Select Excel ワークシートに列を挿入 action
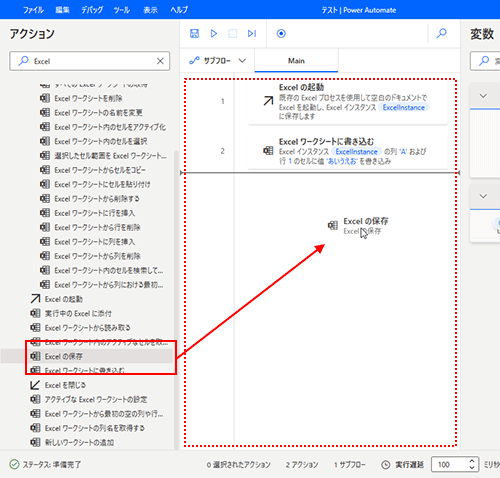This screenshot has width=500, height=478. click(x=95, y=242)
